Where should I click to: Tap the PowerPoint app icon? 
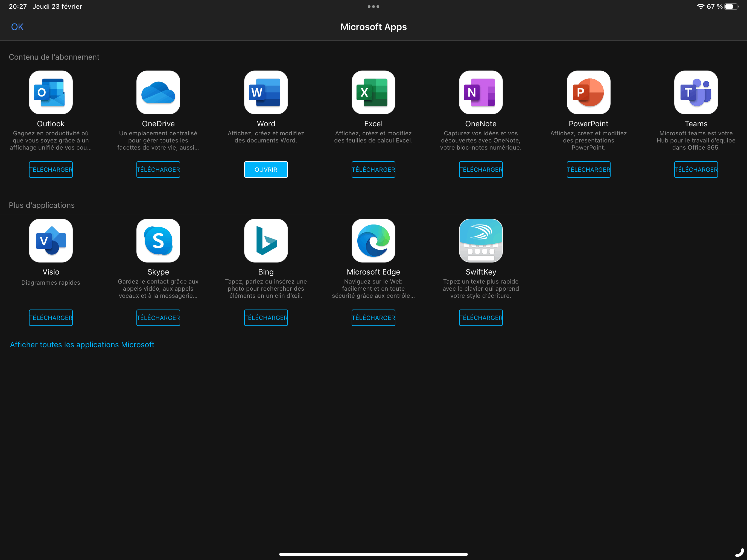pyautogui.click(x=588, y=92)
